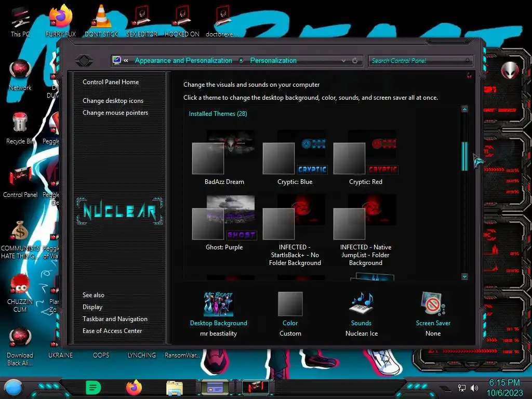Open the This PC desktop icon
The width and height of the screenshot is (532, 399).
click(x=20, y=21)
